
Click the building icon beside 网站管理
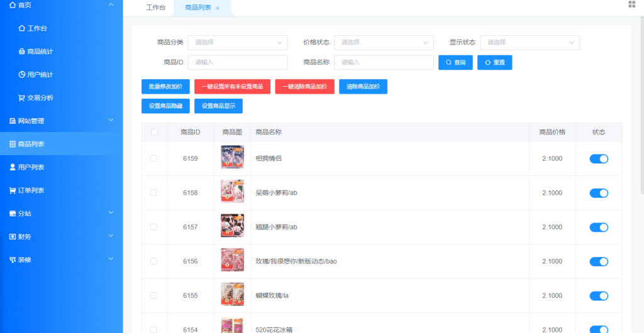[13, 121]
